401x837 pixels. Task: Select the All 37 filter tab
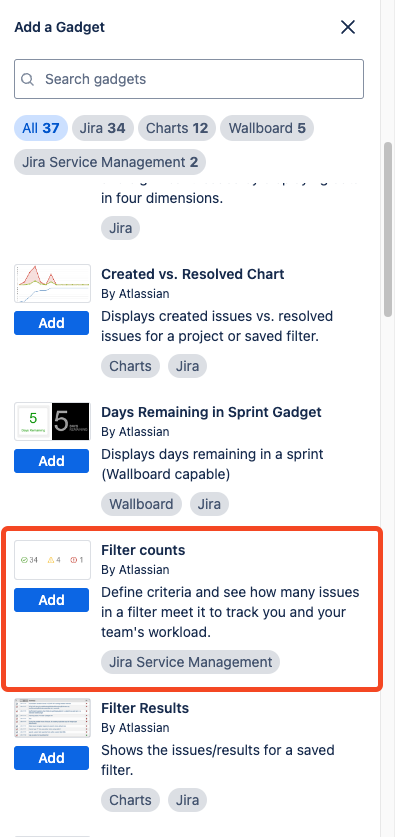coord(41,128)
